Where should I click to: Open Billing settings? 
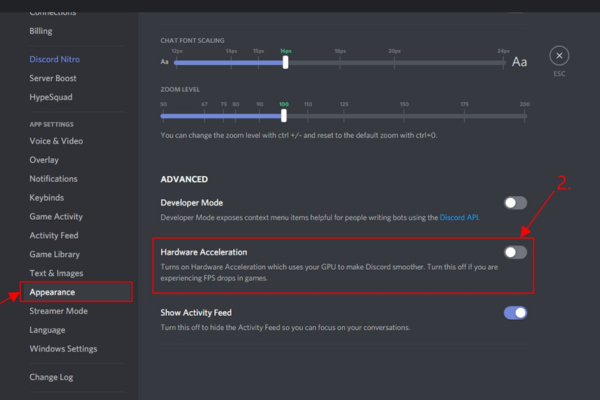click(x=41, y=31)
